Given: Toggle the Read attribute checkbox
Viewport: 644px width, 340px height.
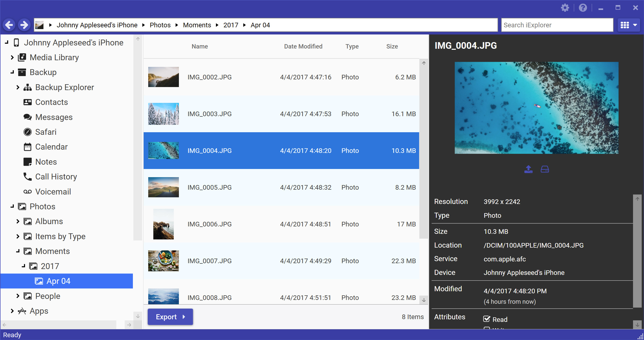Looking at the screenshot, I should (487, 319).
